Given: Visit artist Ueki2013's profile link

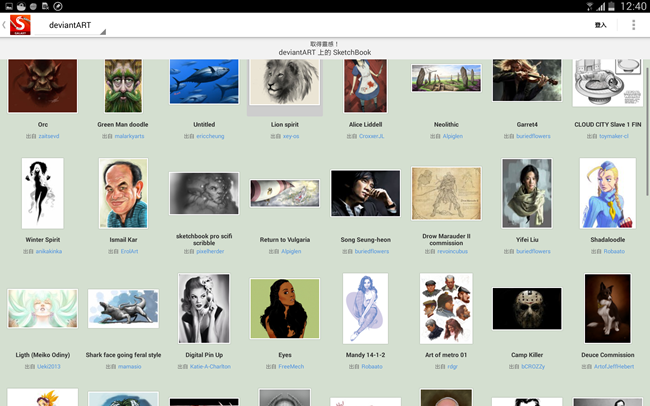Looking at the screenshot, I should point(49,367).
